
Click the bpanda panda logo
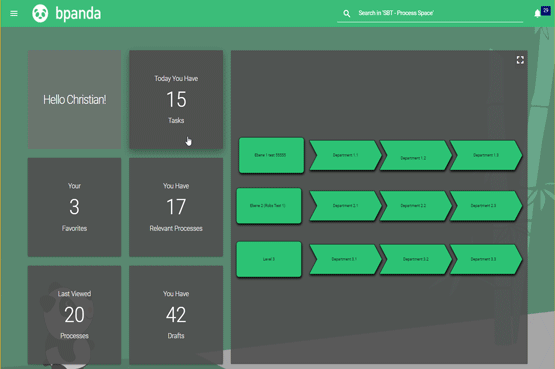tap(40, 13)
